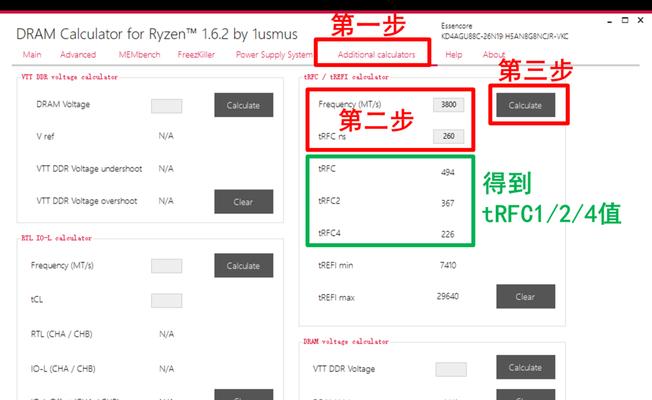Viewport: 652px width, 400px height.
Task: Calculate the tRFC / tREFI values
Action: [526, 105]
